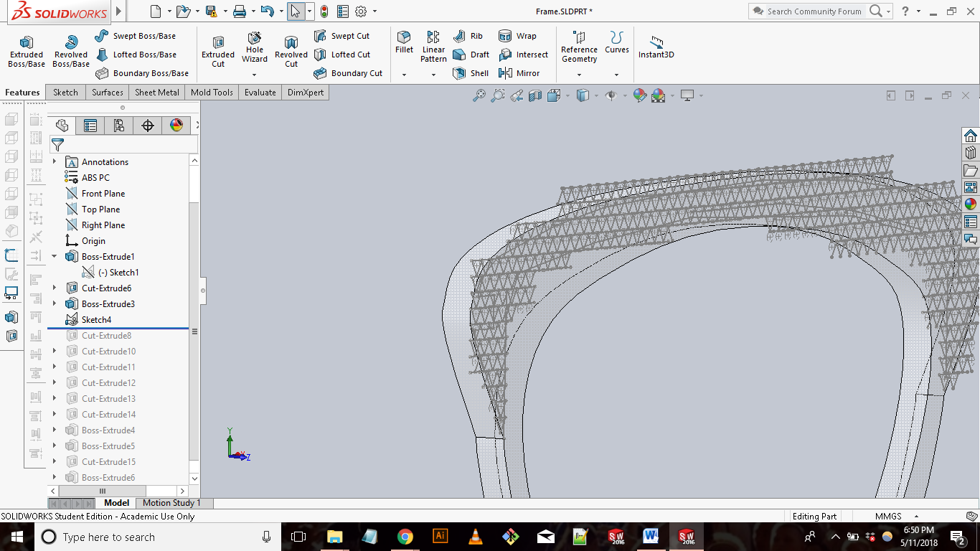Click the Rebuild traffic light icon
This screenshot has height=551, width=980.
tap(324, 11)
